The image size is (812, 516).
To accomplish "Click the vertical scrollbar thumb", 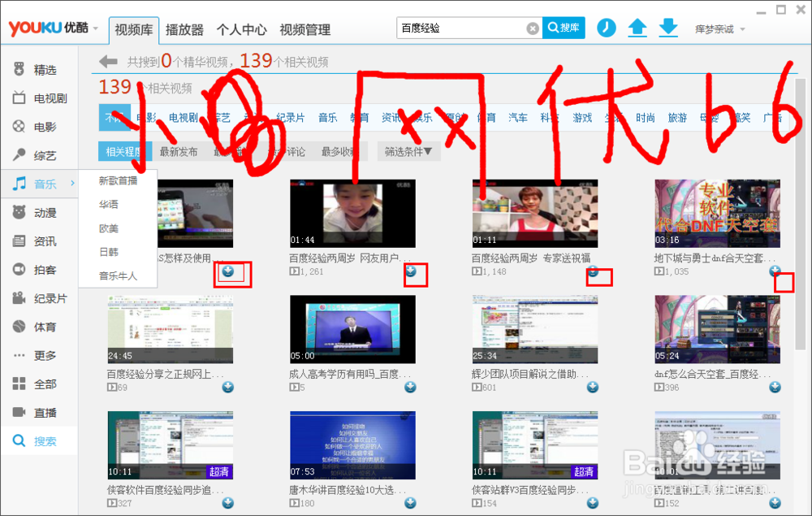I will (800, 214).
